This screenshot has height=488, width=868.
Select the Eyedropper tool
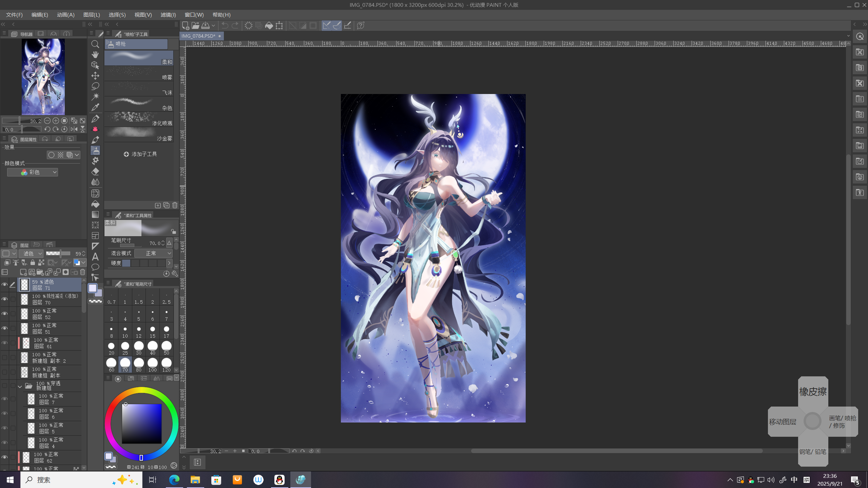[95, 107]
